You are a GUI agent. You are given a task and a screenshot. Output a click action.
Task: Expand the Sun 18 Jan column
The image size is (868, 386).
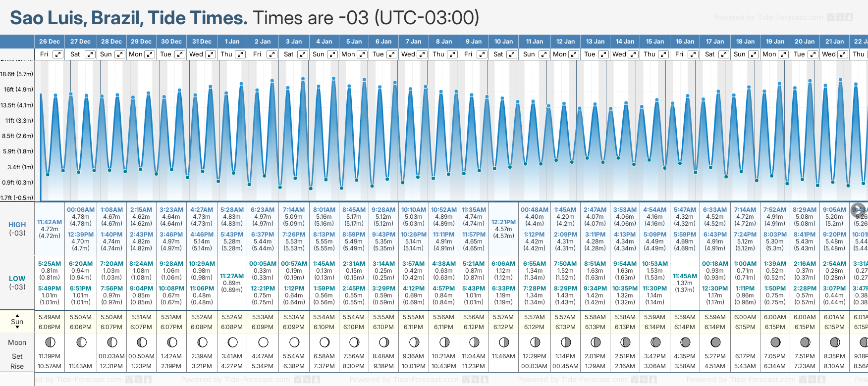point(753,54)
